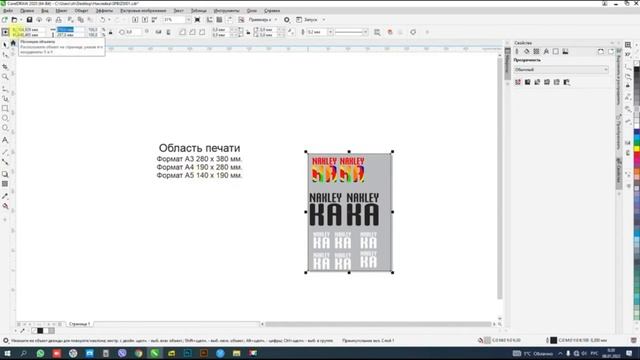Select the Transparency checkerboard tool
640x360 pixels.
(5, 184)
